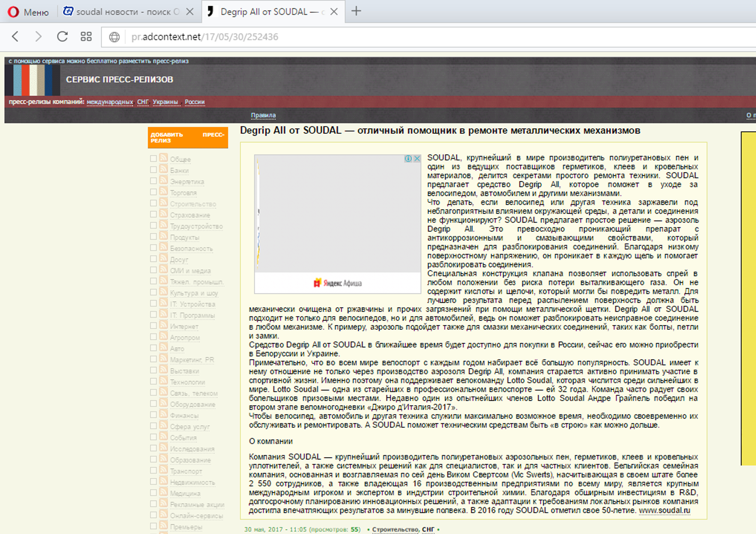Screen dimensions: 756x534
Task: Tick the Трудоустройство category checkbox
Action: (x=153, y=226)
